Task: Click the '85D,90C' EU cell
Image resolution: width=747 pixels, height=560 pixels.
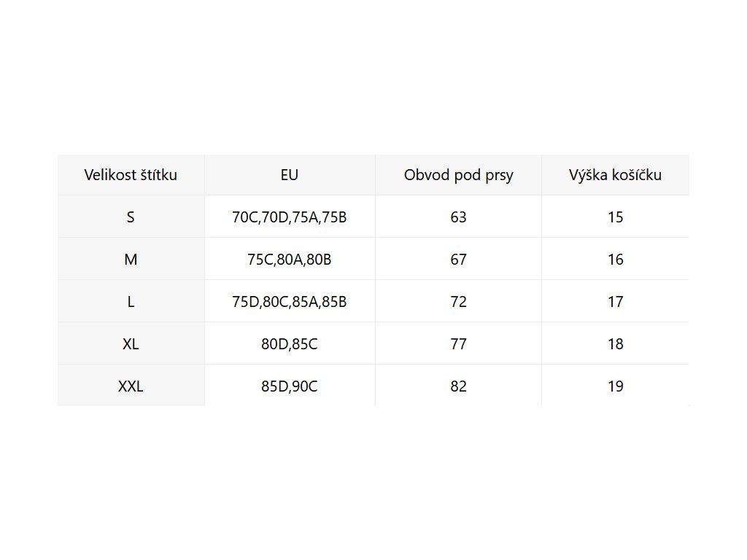Action: pyautogui.click(x=290, y=386)
